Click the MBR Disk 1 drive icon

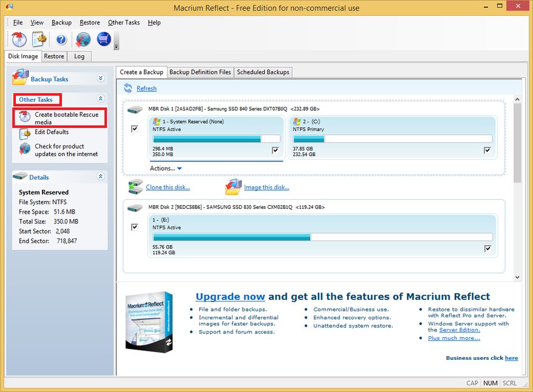[x=135, y=110]
